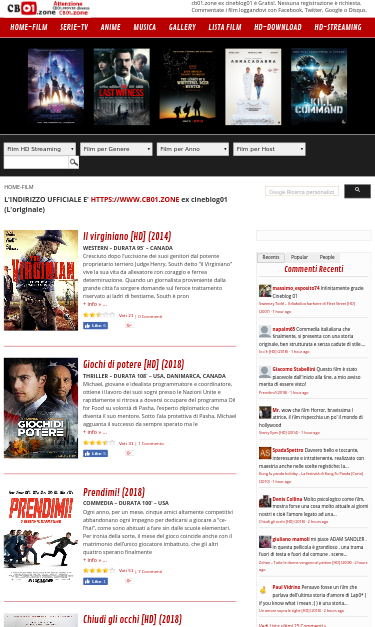Open the Film per Anno dropdown

(x=193, y=149)
